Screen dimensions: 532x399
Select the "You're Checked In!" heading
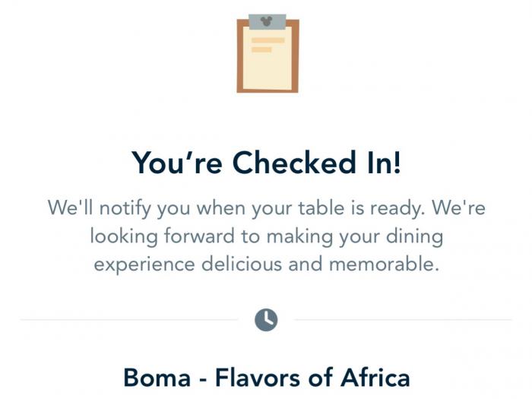[266, 163]
